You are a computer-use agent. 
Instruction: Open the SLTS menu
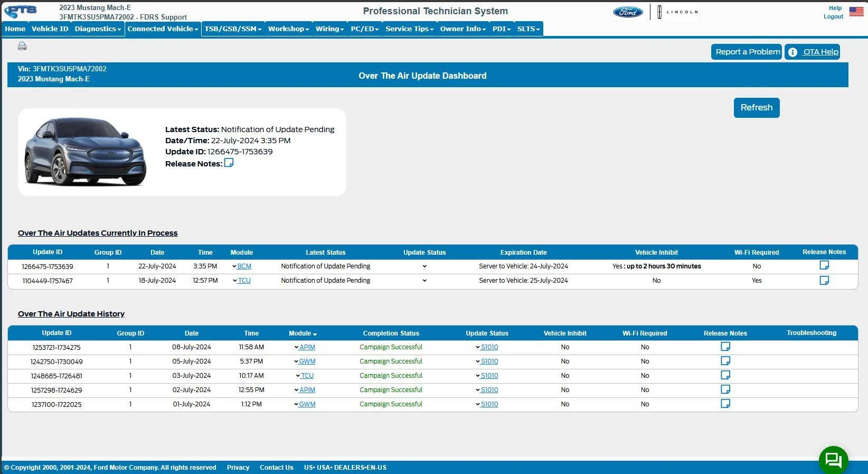point(529,29)
